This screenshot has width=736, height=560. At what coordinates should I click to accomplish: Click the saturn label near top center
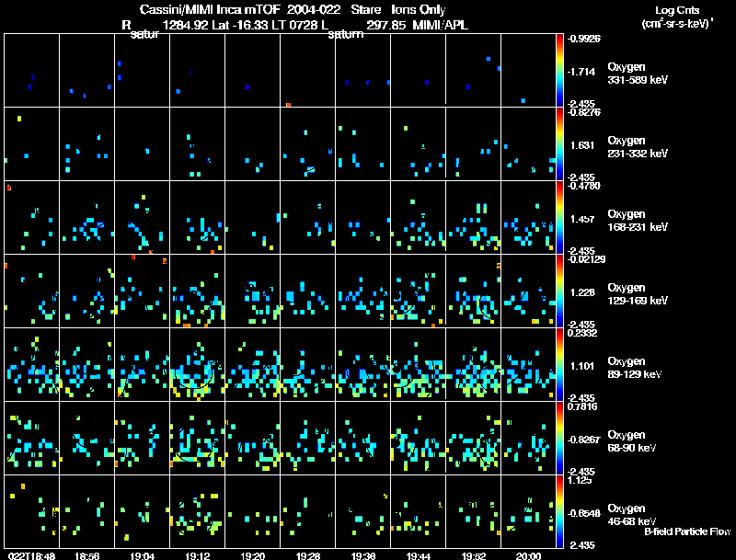[346, 36]
